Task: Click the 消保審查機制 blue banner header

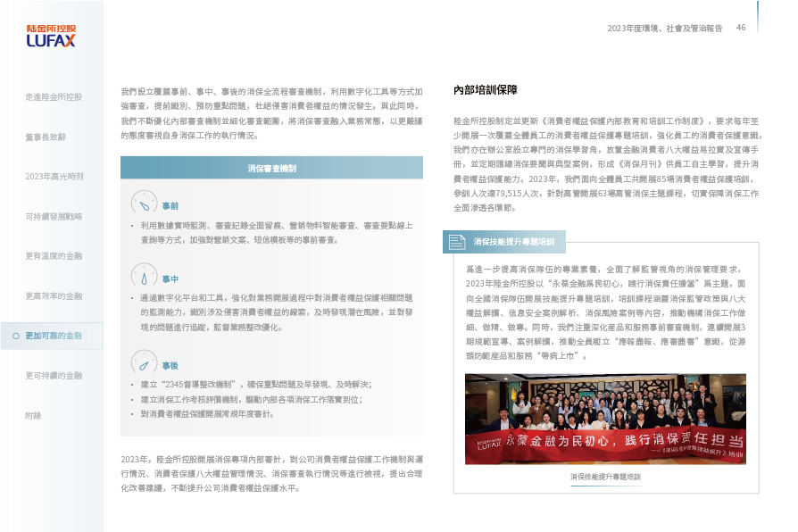Action: pyautogui.click(x=271, y=168)
